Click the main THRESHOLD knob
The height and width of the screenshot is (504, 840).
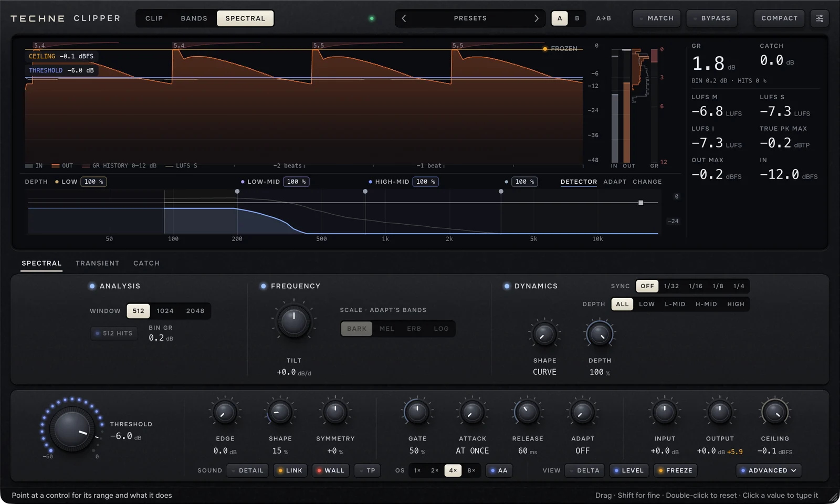(72, 429)
